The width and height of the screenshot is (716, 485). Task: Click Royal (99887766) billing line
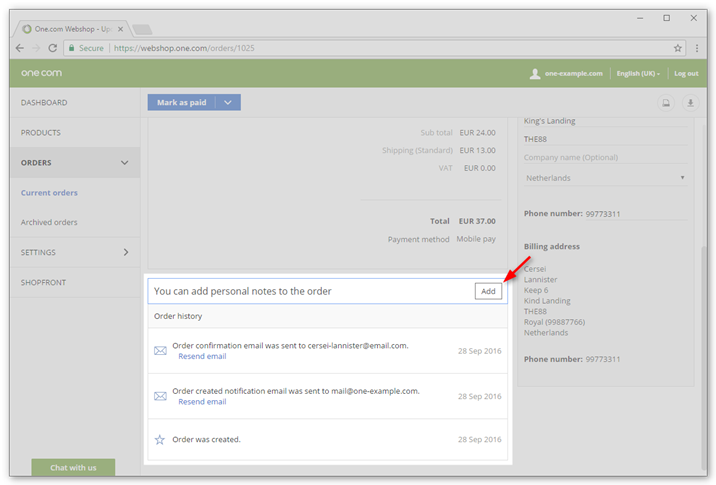(x=554, y=322)
